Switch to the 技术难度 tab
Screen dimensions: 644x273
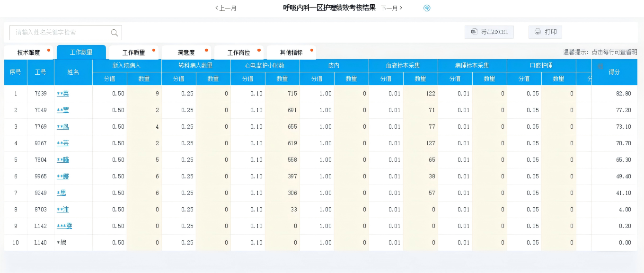pyautogui.click(x=29, y=53)
